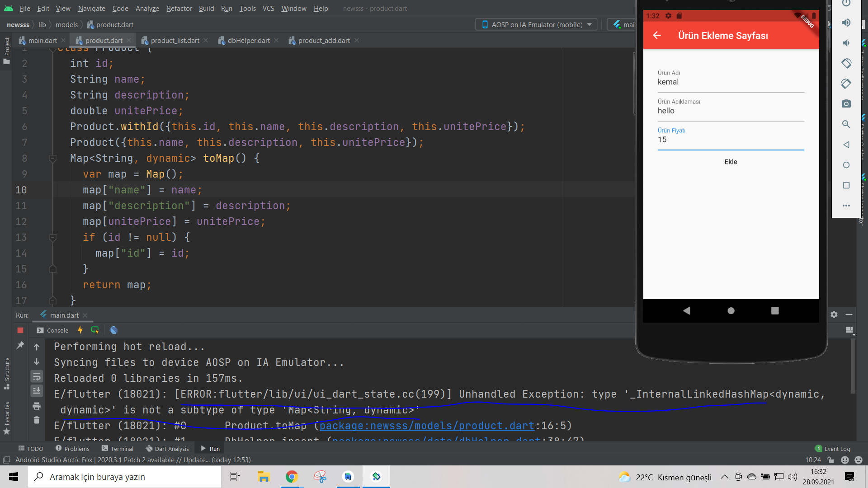The image size is (868, 488).
Task: Open the File menu
Action: click(25, 8)
